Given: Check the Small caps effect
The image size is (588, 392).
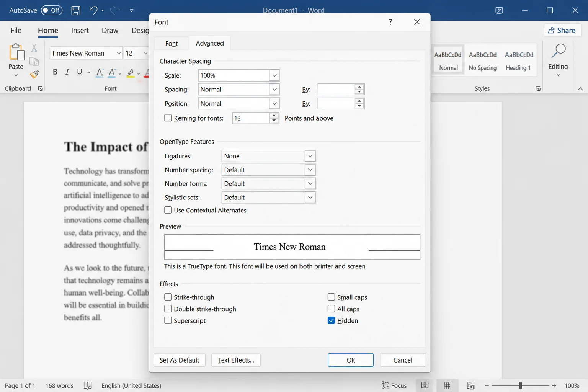Looking at the screenshot, I should 332,297.
